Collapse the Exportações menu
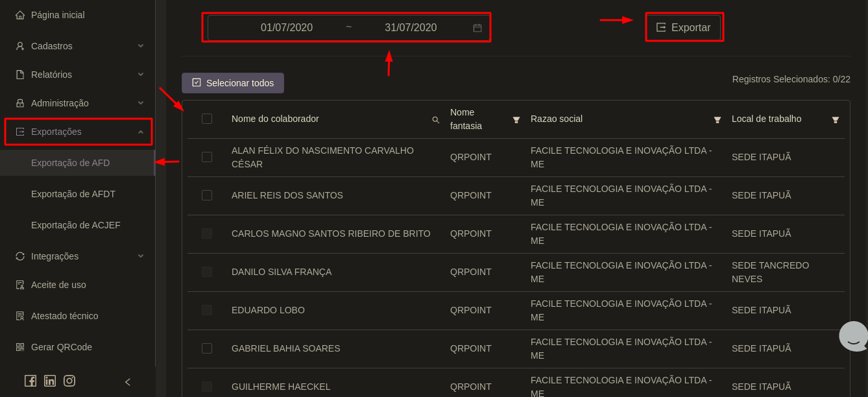Image resolution: width=868 pixels, height=397 pixels. point(78,132)
